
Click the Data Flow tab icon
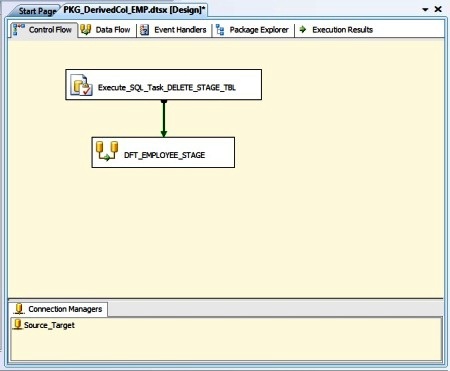click(86, 30)
